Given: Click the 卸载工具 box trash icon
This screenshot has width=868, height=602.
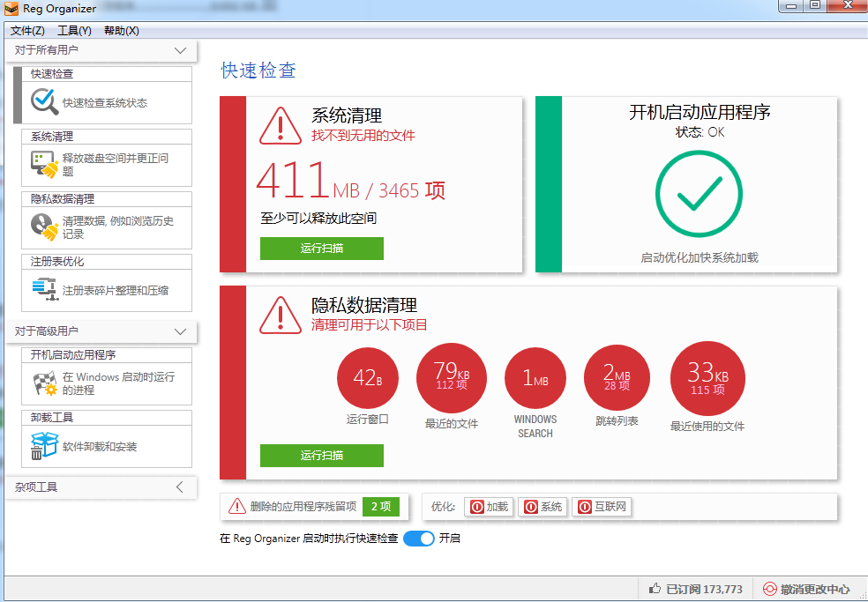Looking at the screenshot, I should [44, 445].
